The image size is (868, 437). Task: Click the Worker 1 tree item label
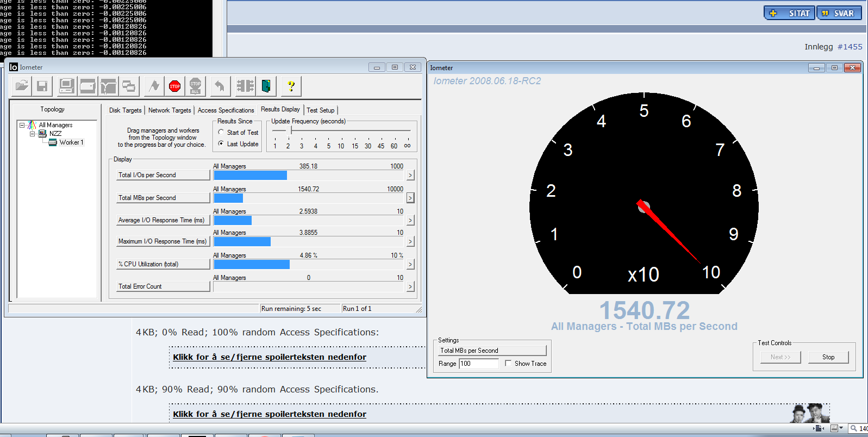tap(71, 142)
